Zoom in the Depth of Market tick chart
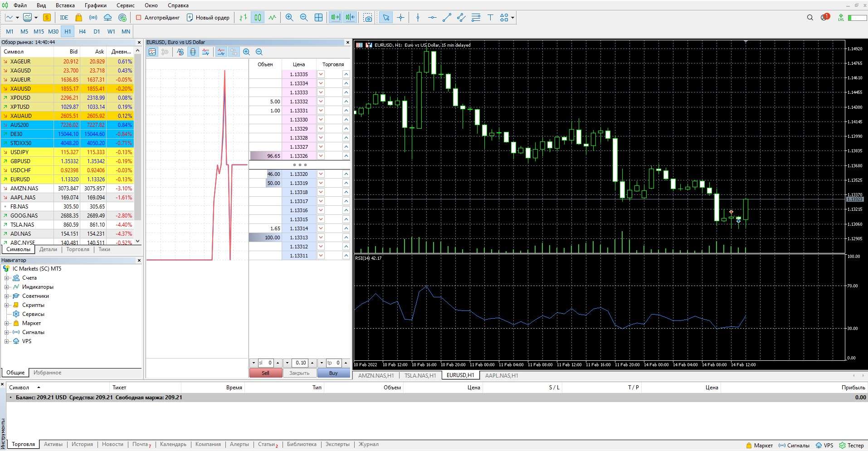Screen dimensions: 868x451 [246, 52]
